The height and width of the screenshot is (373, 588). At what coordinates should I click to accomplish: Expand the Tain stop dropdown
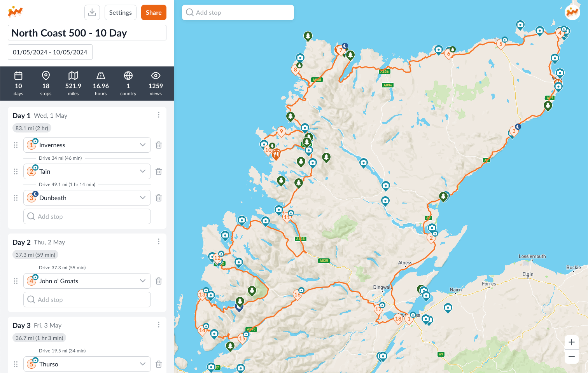(143, 171)
